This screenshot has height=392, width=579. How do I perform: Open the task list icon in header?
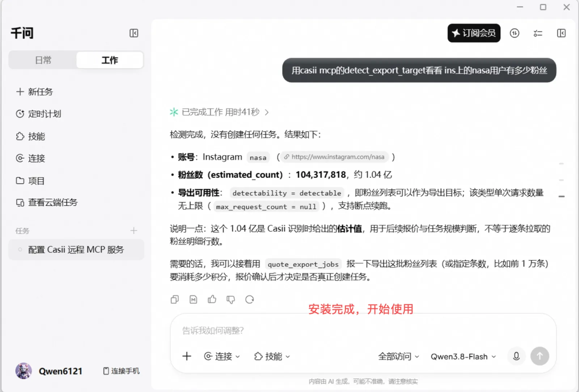(x=538, y=33)
